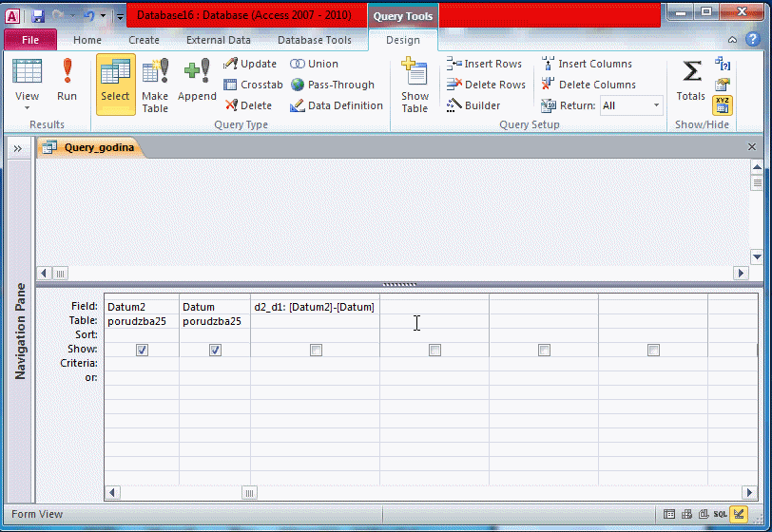The image size is (772, 532).
Task: Choose the Crosstab query type
Action: [x=253, y=85]
